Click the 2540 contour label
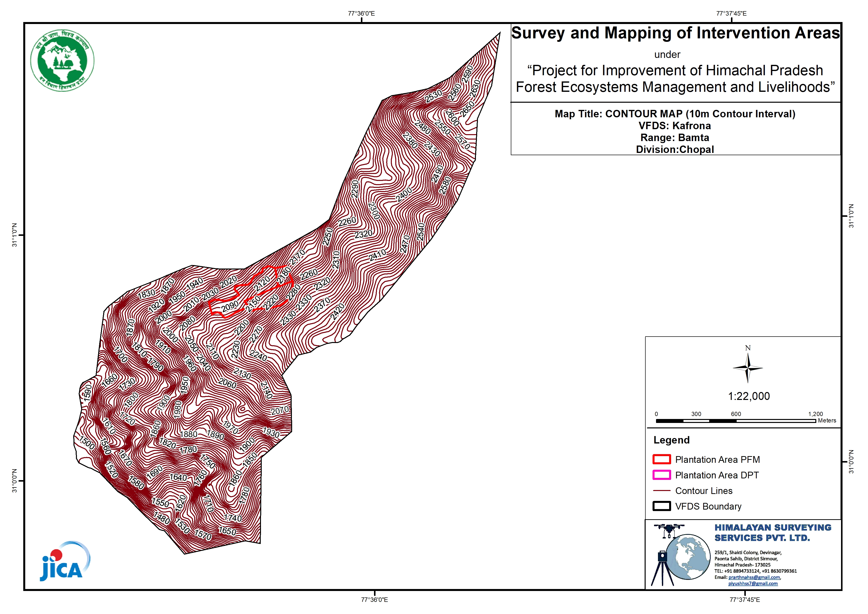This screenshot has height=614, width=868. 421,232
